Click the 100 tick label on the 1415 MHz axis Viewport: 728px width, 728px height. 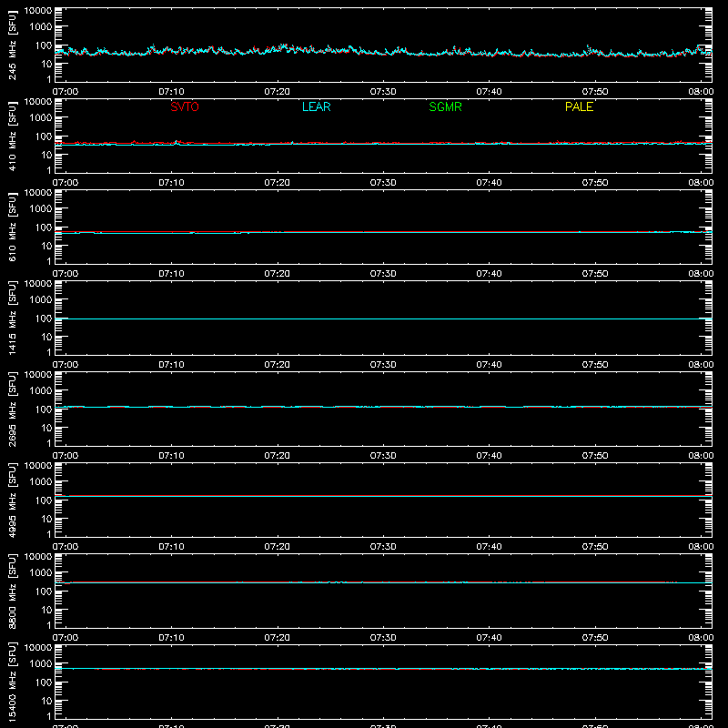click(x=44, y=318)
